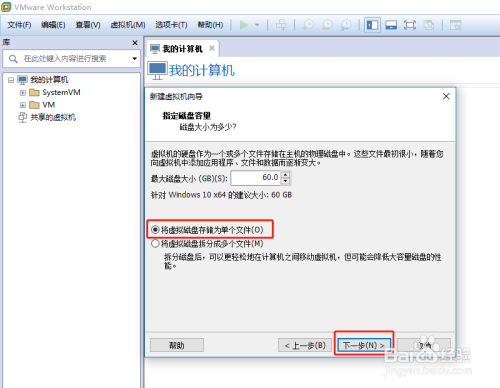Open the 虚拟机(M) menu

tap(128, 25)
